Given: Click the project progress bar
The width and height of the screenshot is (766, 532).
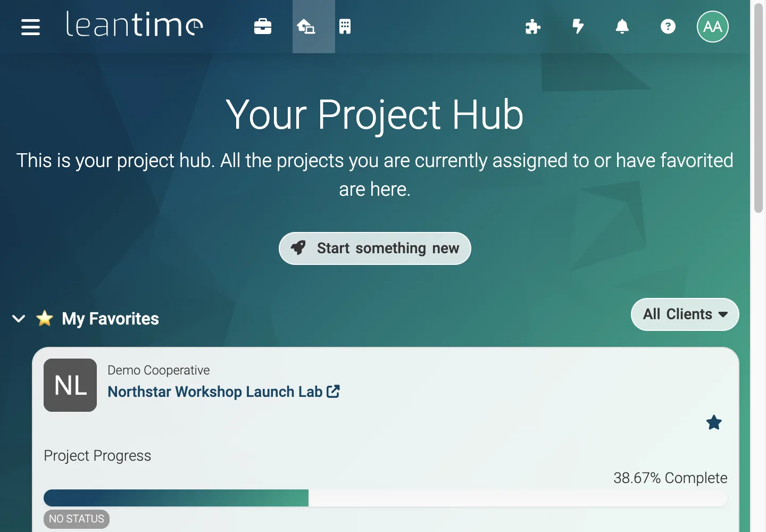Looking at the screenshot, I should point(386,498).
